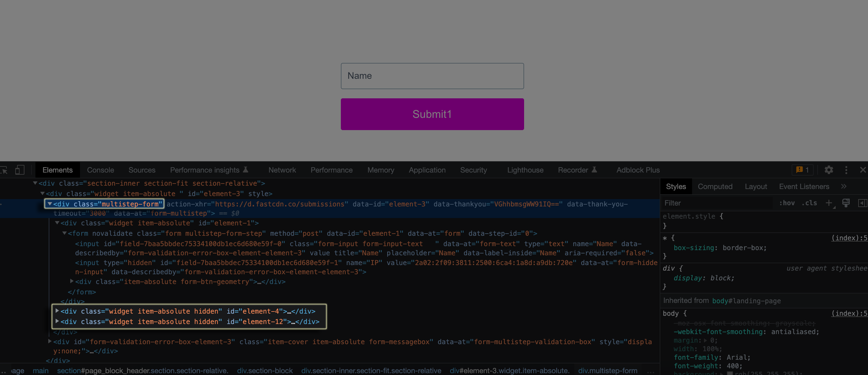
Task: Click body#landing-page inherited-from link
Action: 746,301
